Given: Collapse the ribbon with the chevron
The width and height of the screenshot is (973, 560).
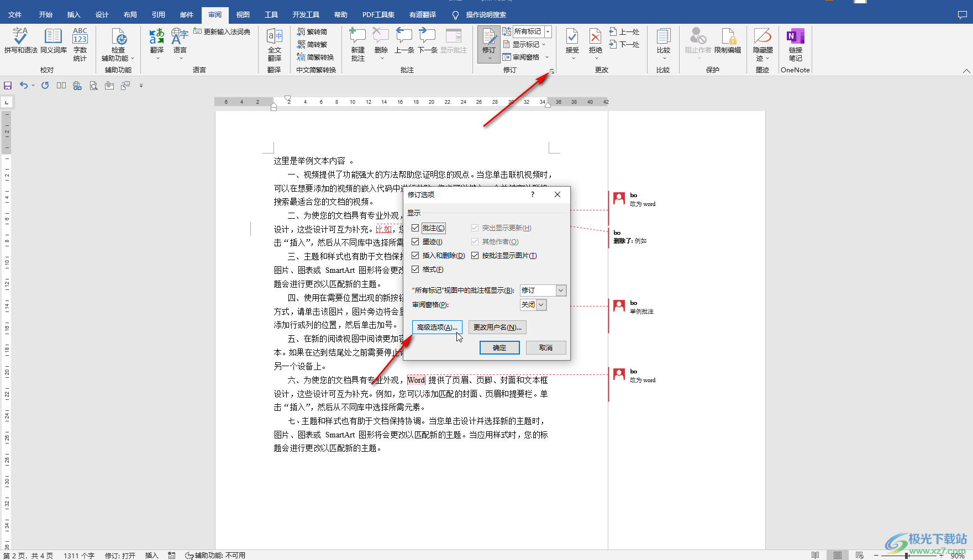Looking at the screenshot, I should click(966, 71).
